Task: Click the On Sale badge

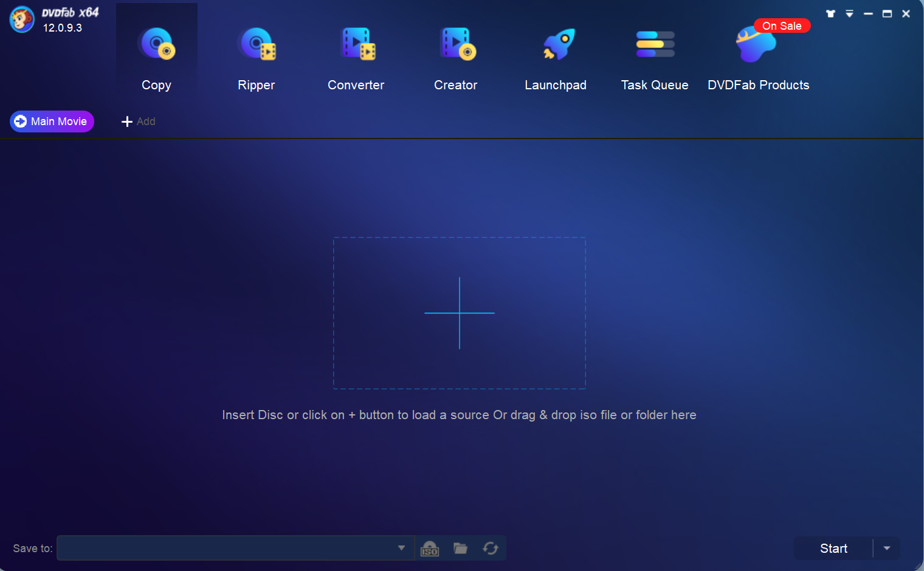Action: 782,26
